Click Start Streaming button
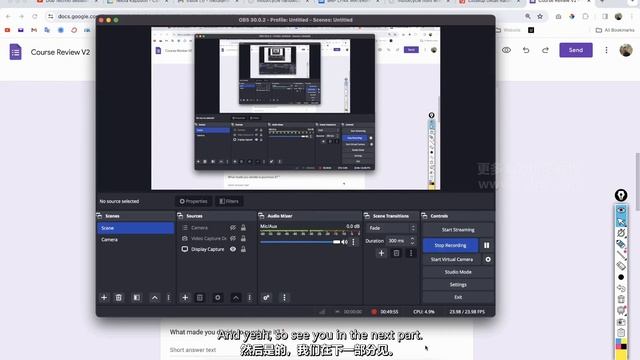 pos(458,230)
